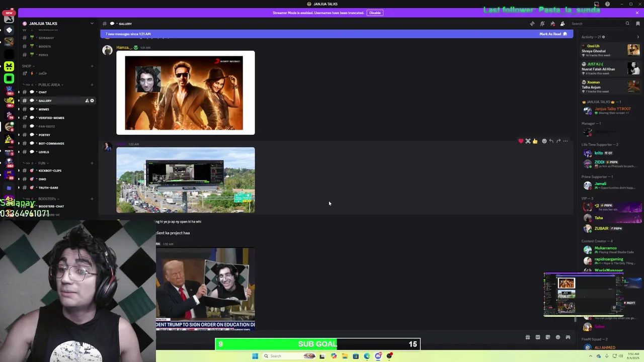Click Create Invite icon on the GALLERY channel
This screenshot has height=362, width=644.
click(x=87, y=101)
